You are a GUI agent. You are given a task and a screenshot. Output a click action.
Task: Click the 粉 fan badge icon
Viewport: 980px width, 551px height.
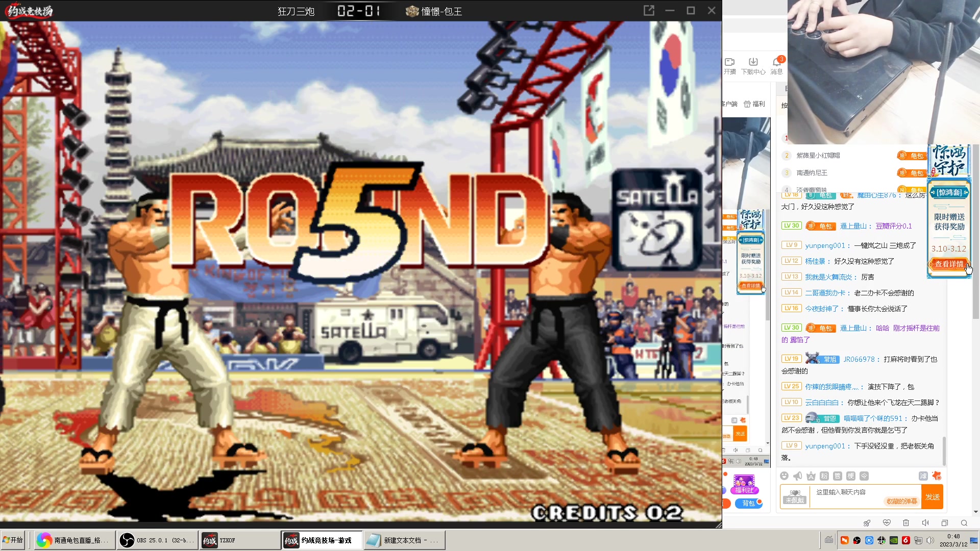pos(824,476)
